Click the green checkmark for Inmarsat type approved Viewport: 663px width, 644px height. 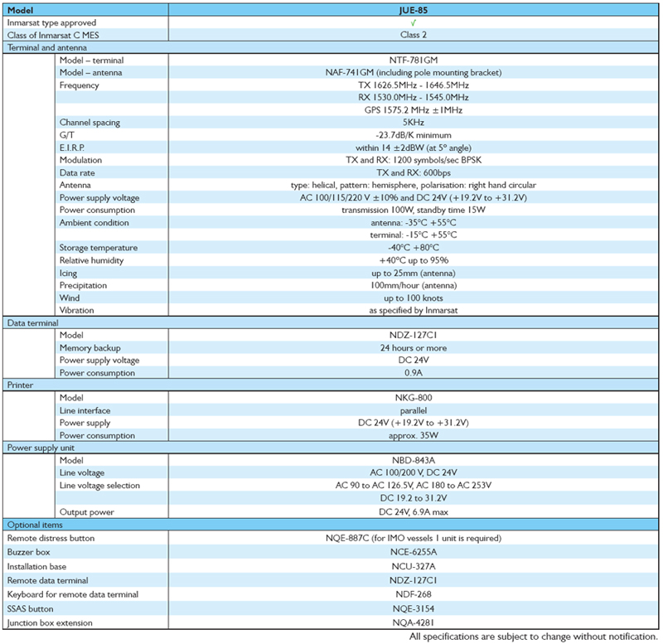point(413,23)
